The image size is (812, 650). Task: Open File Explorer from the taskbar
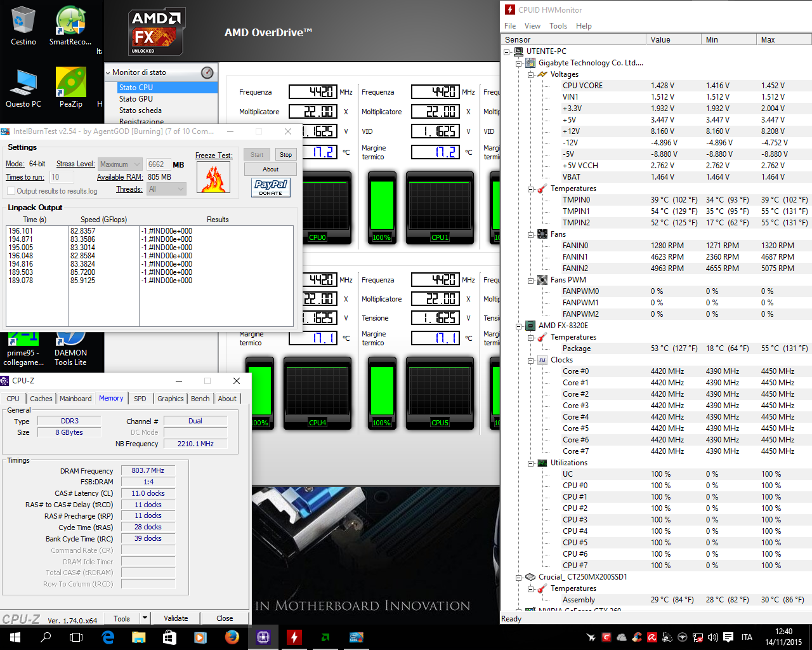pyautogui.click(x=138, y=637)
